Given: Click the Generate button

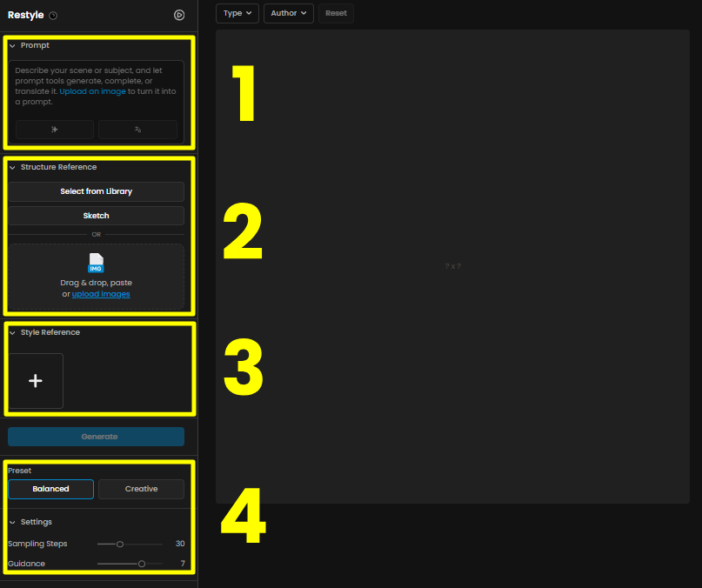Looking at the screenshot, I should point(97,437).
